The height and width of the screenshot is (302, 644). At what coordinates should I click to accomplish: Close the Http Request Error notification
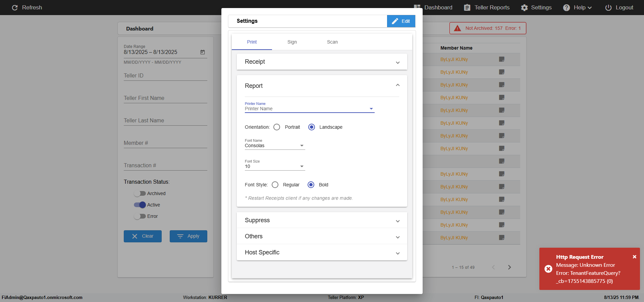point(635,257)
